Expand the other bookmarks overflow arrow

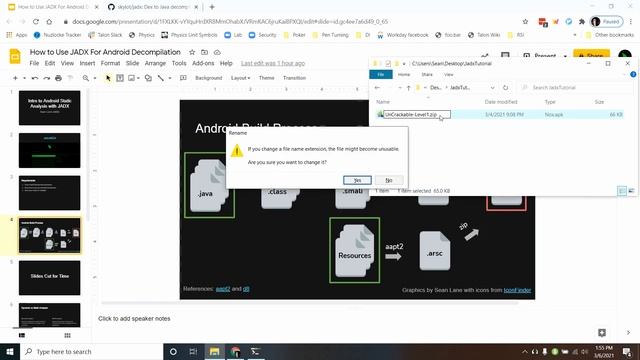click(575, 35)
